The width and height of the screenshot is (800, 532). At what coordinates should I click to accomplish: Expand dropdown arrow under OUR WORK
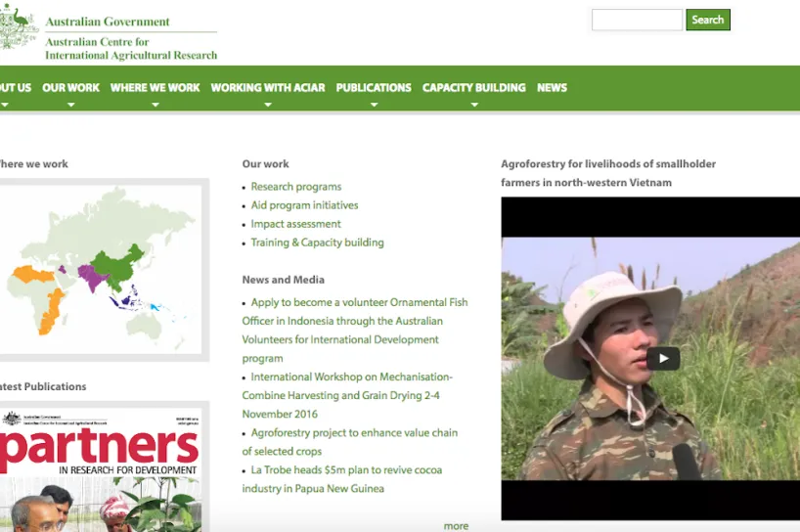[x=71, y=105]
